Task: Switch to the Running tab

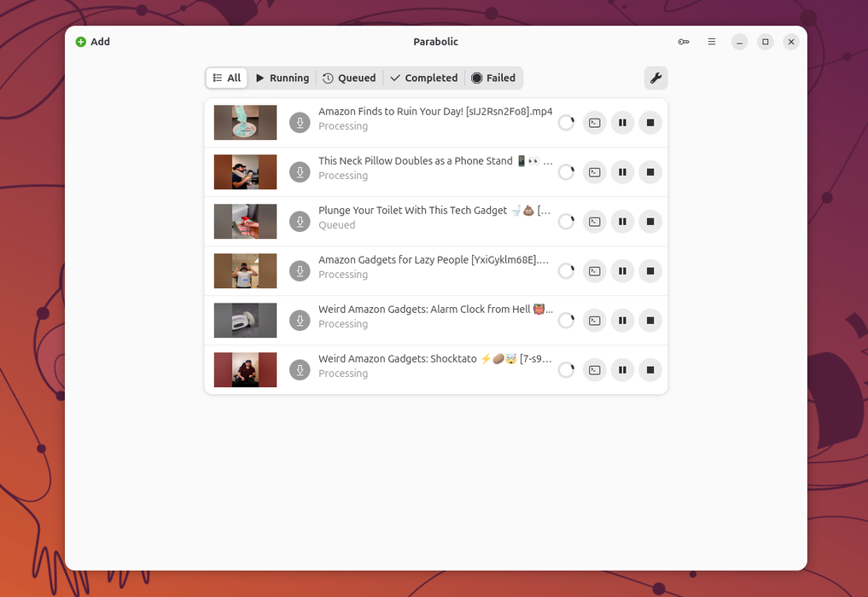Action: coord(283,78)
